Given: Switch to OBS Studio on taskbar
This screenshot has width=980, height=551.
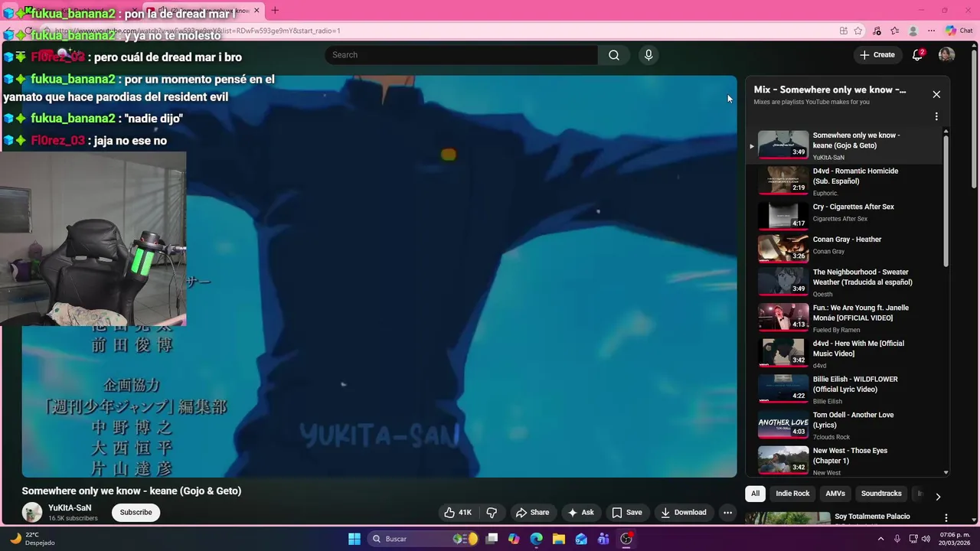Looking at the screenshot, I should (626, 539).
